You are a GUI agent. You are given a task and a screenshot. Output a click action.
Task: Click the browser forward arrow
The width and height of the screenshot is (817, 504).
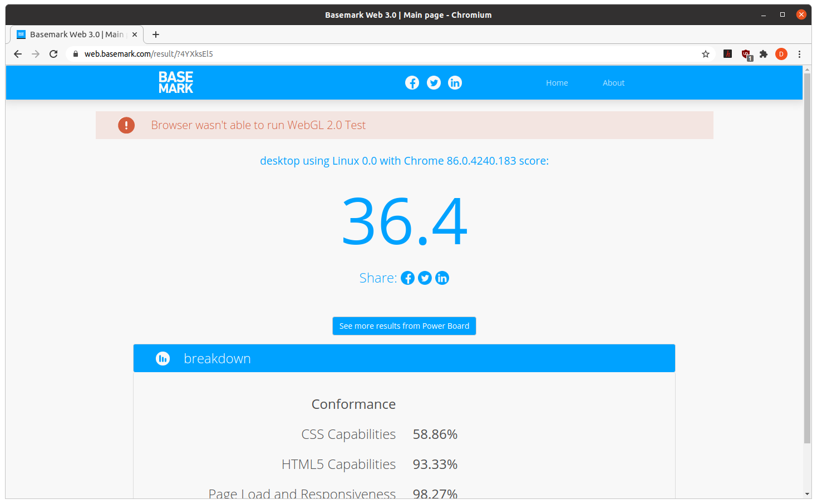click(x=36, y=54)
